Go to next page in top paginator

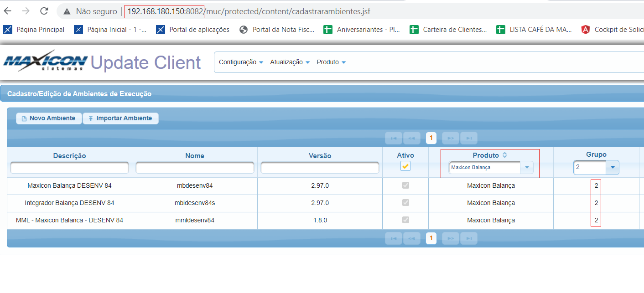[451, 138]
